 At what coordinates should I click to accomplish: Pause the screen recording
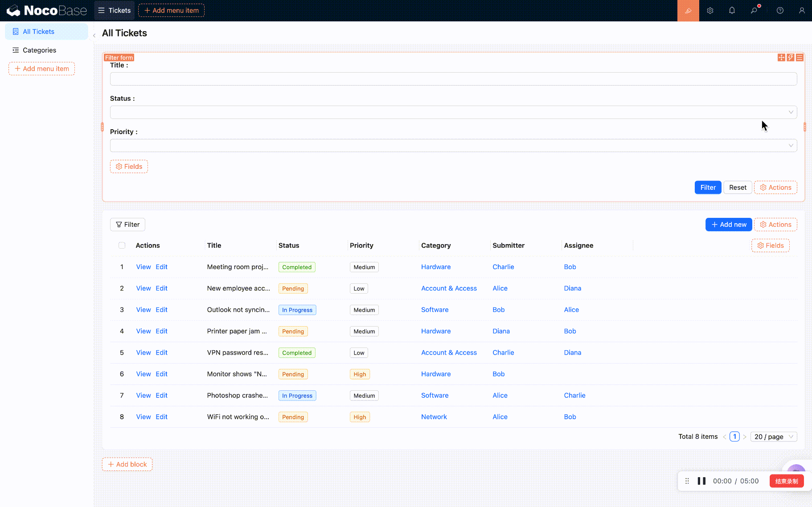[701, 481]
